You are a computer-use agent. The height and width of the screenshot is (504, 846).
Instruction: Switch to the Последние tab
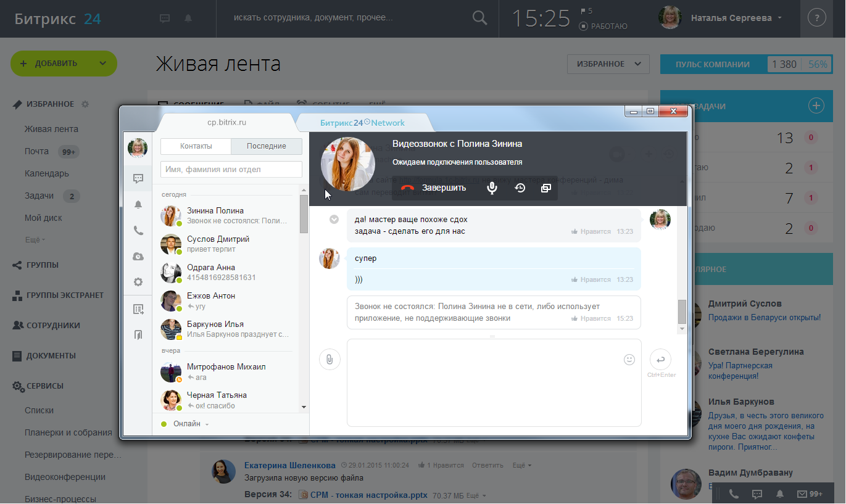[x=267, y=146]
